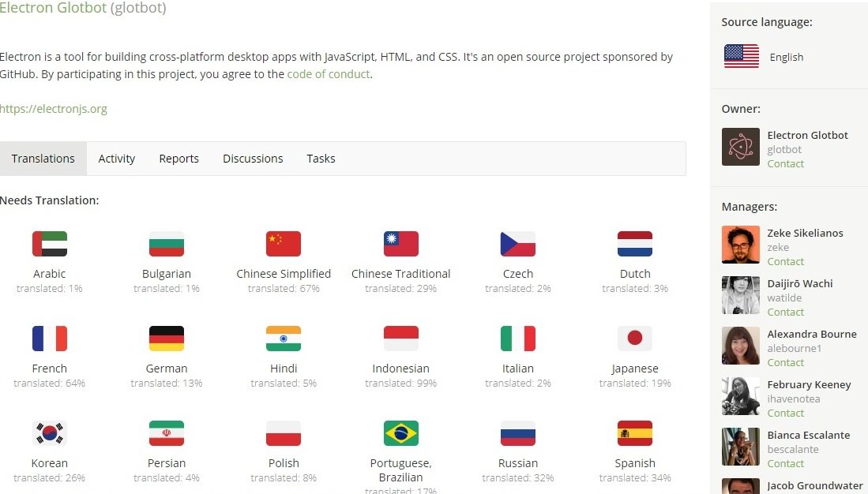
Task: Select the Brazilian Portuguese flag icon
Action: click(x=400, y=433)
